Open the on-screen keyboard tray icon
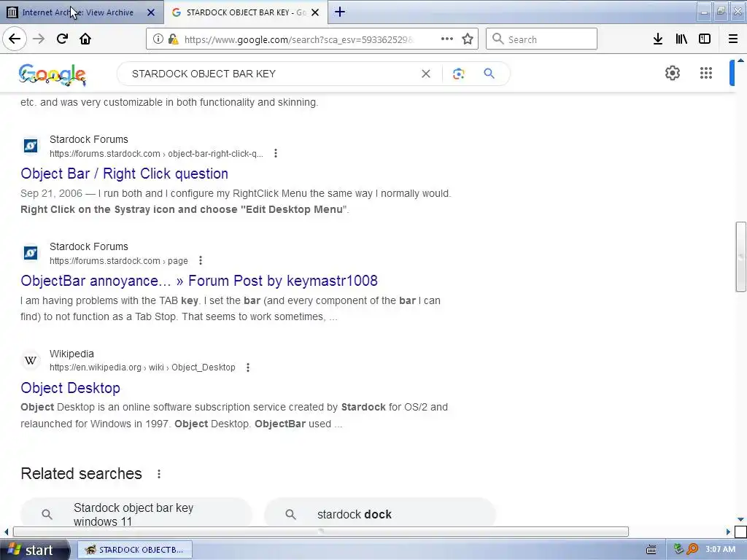 coord(651,550)
